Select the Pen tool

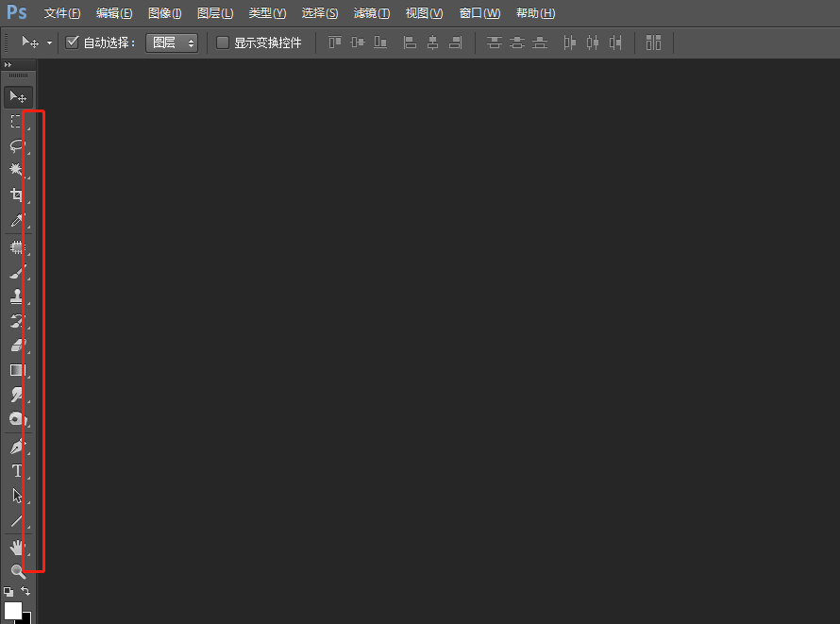click(17, 447)
